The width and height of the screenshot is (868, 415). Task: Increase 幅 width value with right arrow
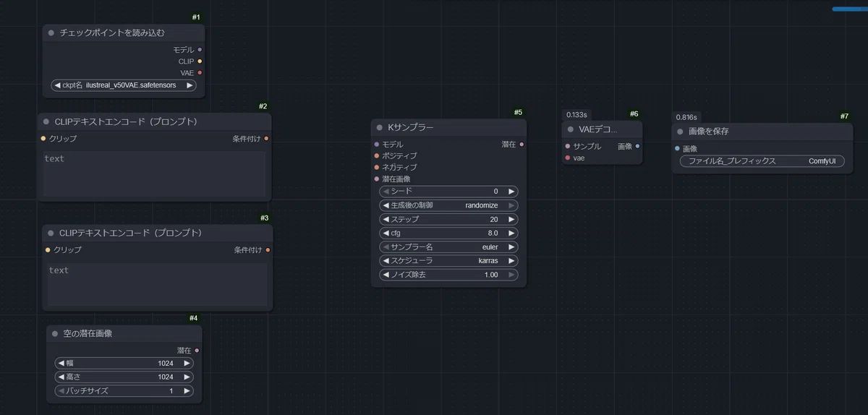click(187, 363)
